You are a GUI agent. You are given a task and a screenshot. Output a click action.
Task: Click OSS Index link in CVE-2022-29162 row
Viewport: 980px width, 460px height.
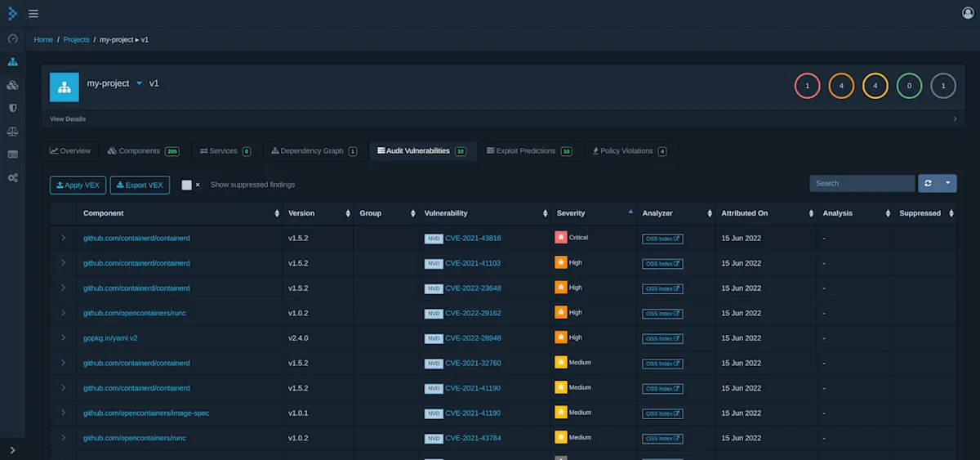[x=662, y=314]
